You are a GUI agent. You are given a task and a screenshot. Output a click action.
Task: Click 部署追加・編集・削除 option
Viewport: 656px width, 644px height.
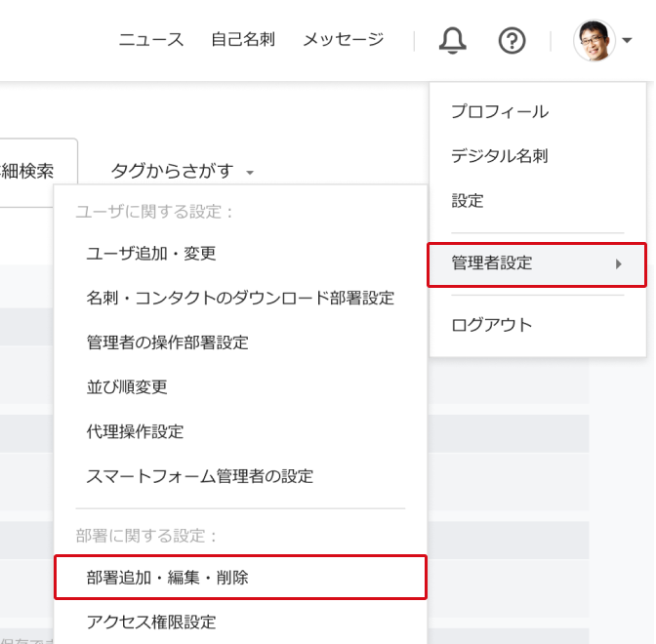pos(167,578)
